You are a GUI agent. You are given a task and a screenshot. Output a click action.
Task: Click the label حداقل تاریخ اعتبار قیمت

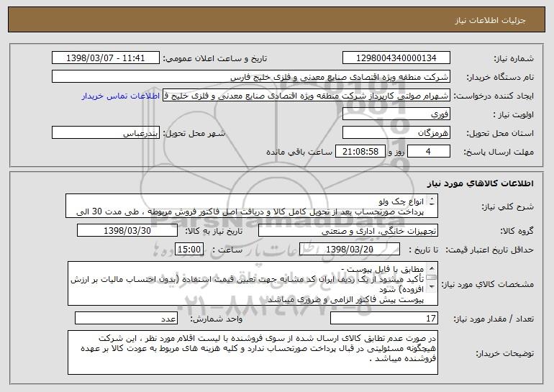point(490,250)
